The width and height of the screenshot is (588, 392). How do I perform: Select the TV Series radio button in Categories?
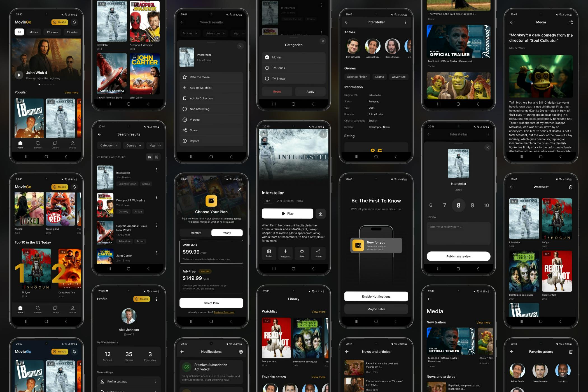click(267, 68)
